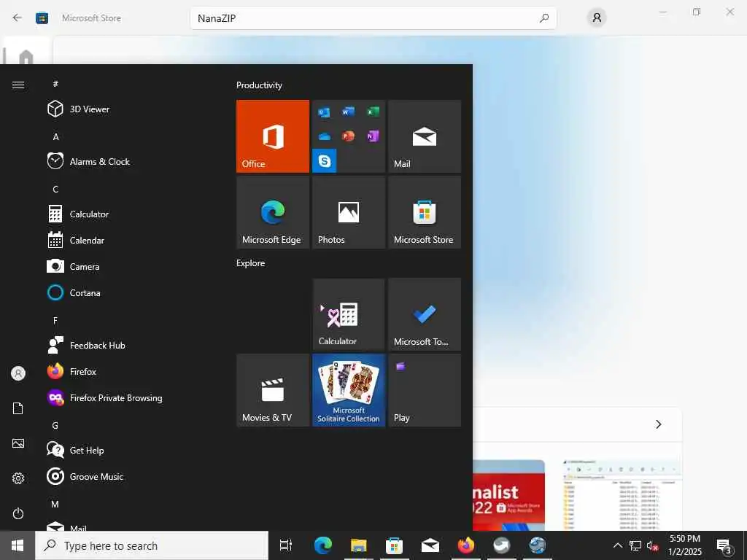The width and height of the screenshot is (747, 560).
Task: Open the user account icon in Start menu
Action: pos(18,373)
